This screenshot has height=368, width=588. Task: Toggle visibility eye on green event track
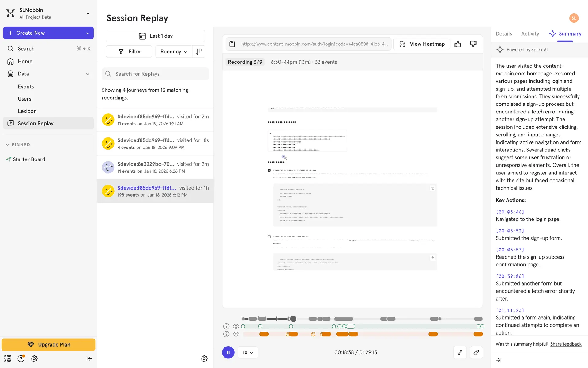coord(236,326)
